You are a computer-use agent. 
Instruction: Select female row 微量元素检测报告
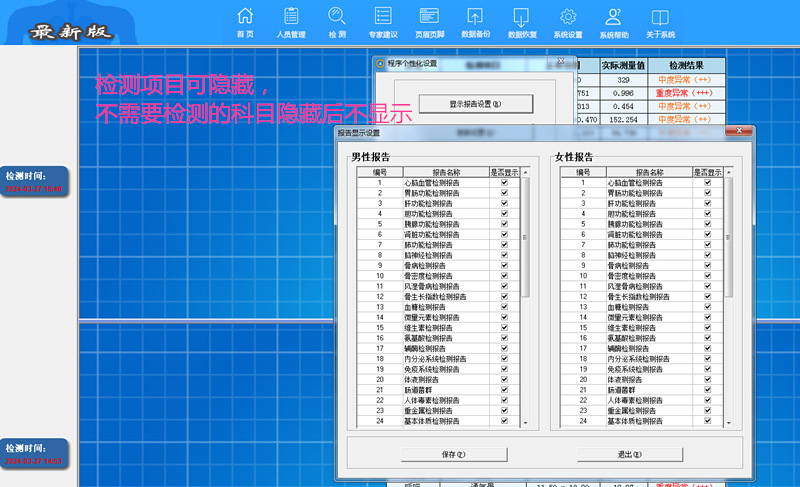pos(641,317)
